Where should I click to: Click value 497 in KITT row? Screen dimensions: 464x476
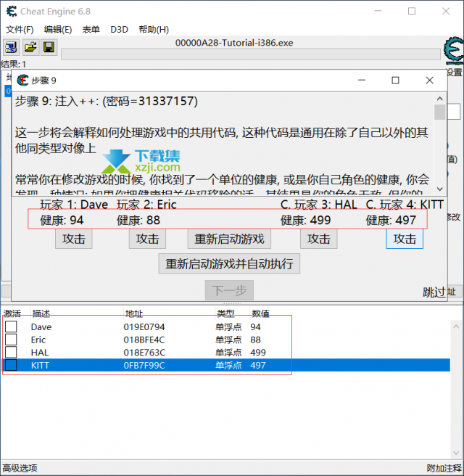[258, 365]
